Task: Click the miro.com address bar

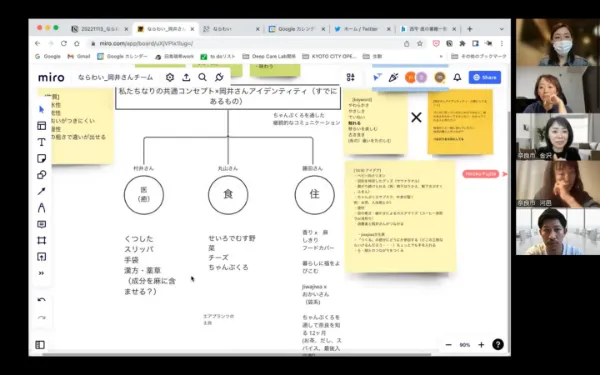Action: coord(245,44)
